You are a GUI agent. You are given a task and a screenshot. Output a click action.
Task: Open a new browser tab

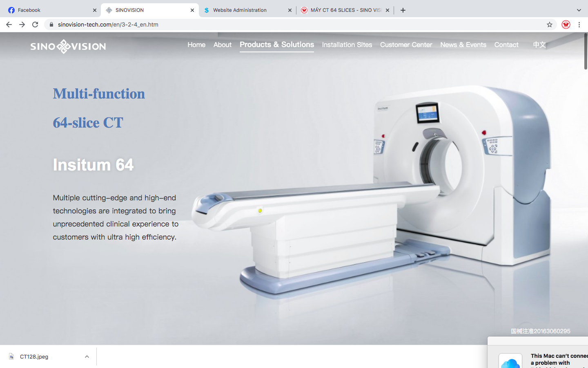pyautogui.click(x=403, y=10)
